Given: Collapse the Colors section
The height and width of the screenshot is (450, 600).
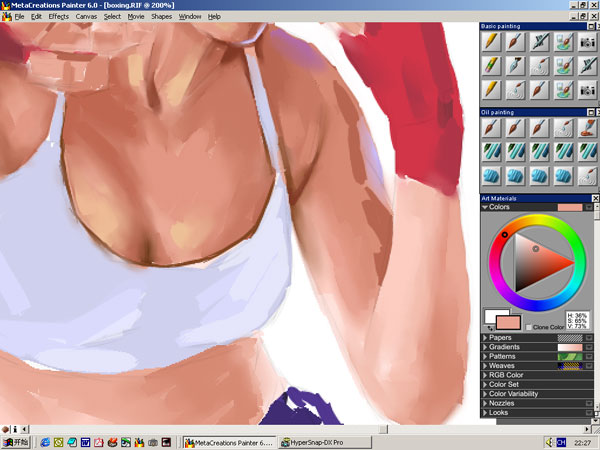Looking at the screenshot, I should point(485,207).
